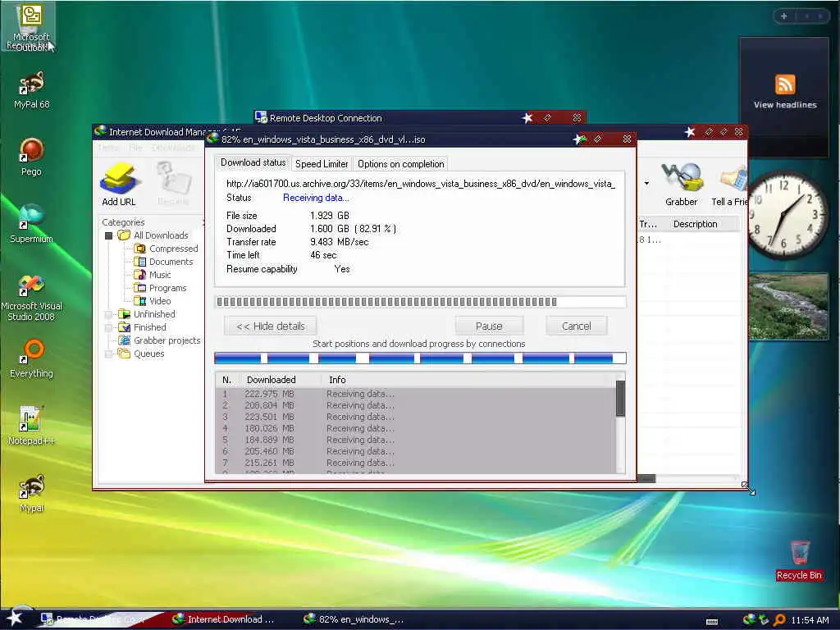Expand the Queues tree node
Viewport: 840px width, 630px height.
(109, 354)
